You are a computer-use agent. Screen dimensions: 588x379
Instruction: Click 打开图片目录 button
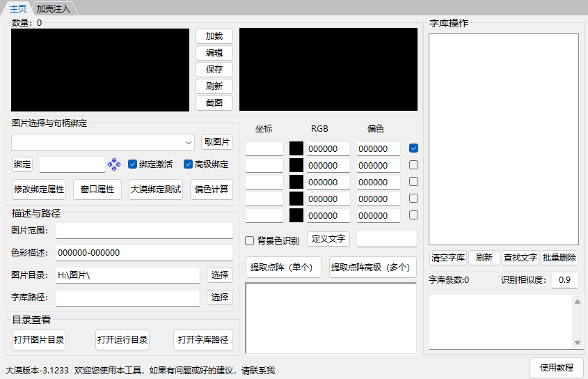(x=39, y=340)
